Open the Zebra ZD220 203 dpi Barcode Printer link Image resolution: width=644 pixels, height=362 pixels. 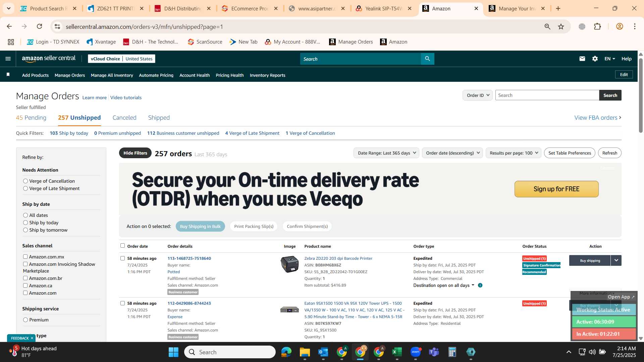click(338, 258)
